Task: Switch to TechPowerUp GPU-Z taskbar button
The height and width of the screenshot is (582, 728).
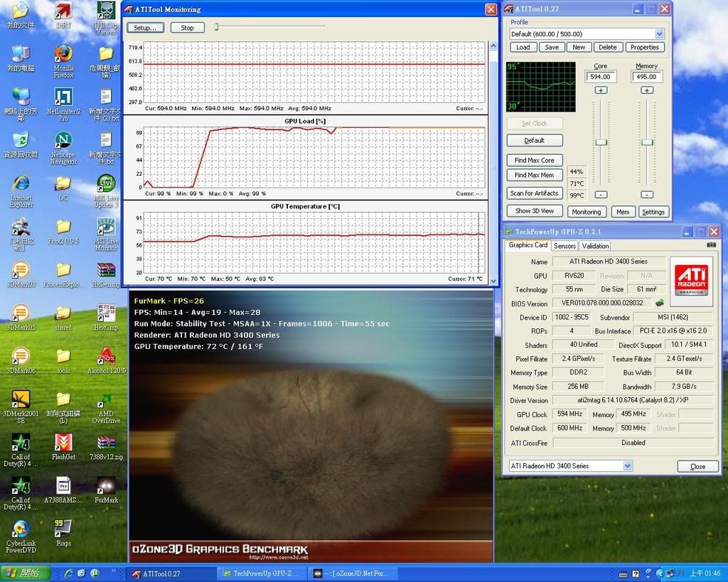Action: (x=263, y=573)
